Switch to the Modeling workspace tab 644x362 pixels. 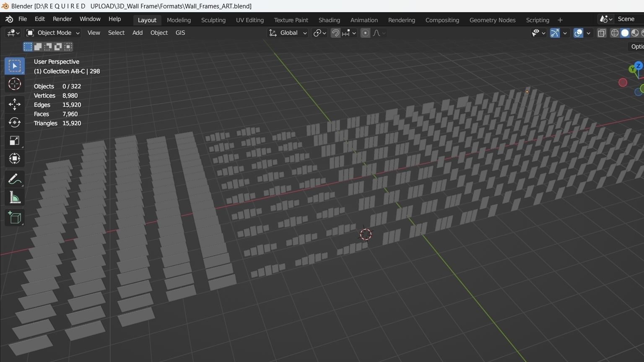click(x=179, y=20)
